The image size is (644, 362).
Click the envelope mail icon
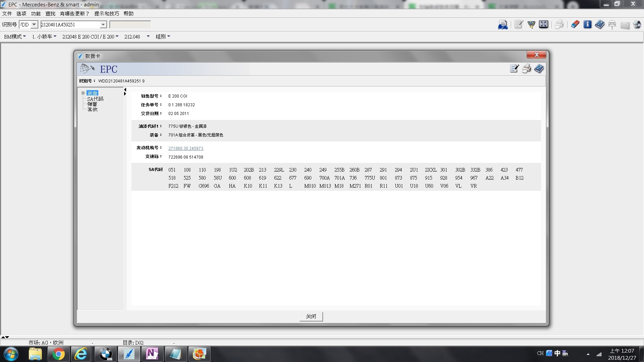click(625, 25)
